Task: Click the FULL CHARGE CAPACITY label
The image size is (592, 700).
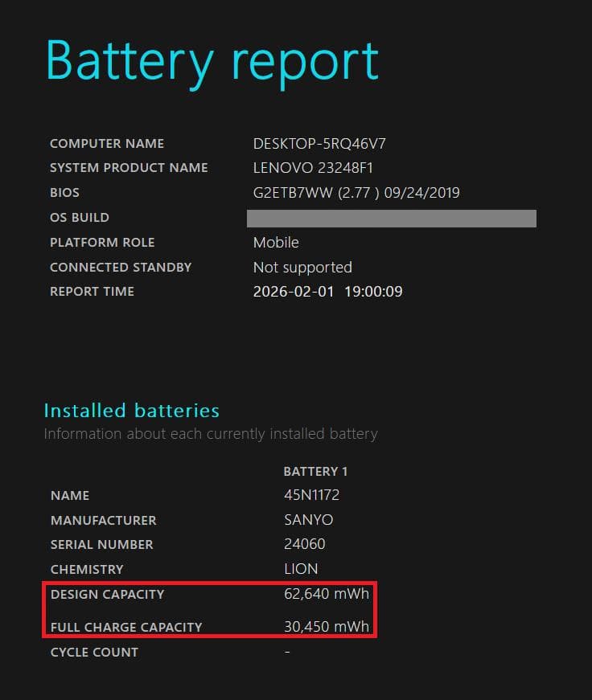Action: (126, 628)
